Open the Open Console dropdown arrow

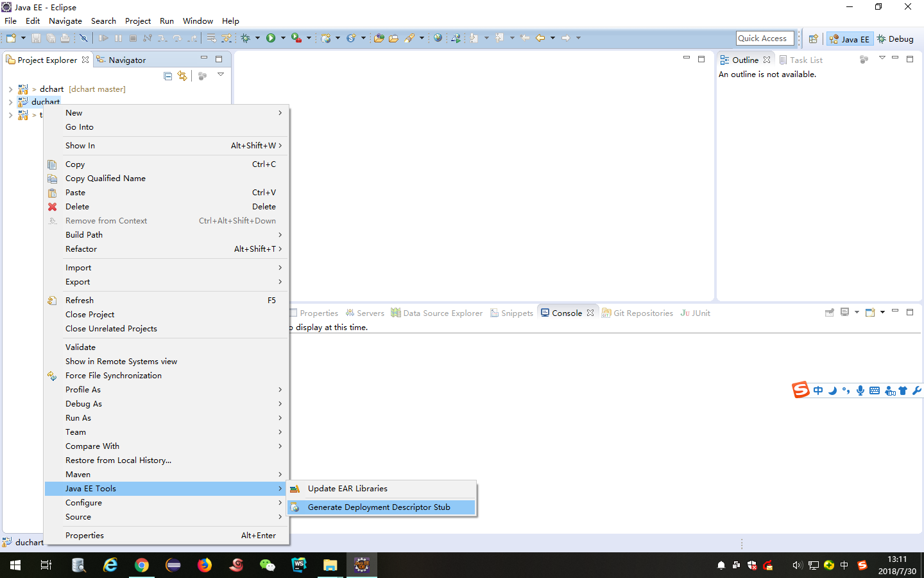883,313
